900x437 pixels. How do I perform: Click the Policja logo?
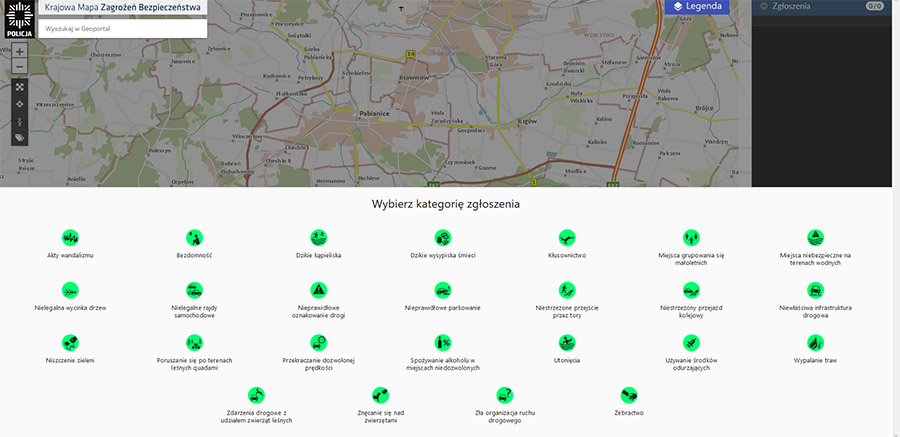(19, 19)
